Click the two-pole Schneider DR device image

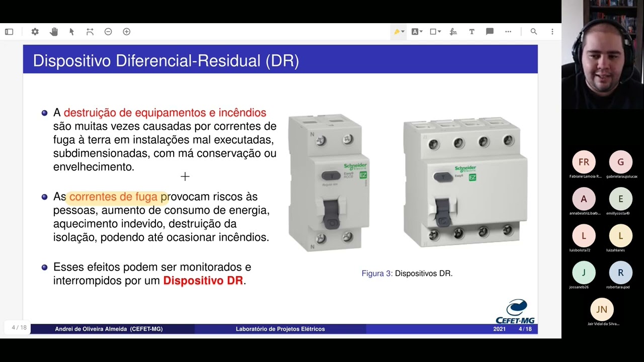tap(329, 183)
